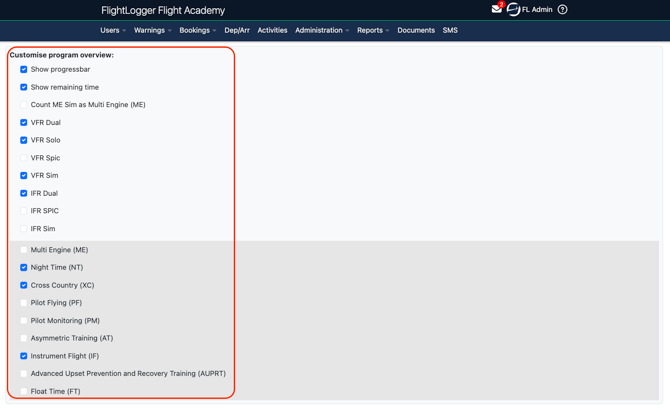Viewport: 670px width, 409px height.
Task: Check Pilot Monitoring (PM)
Action: (x=24, y=321)
